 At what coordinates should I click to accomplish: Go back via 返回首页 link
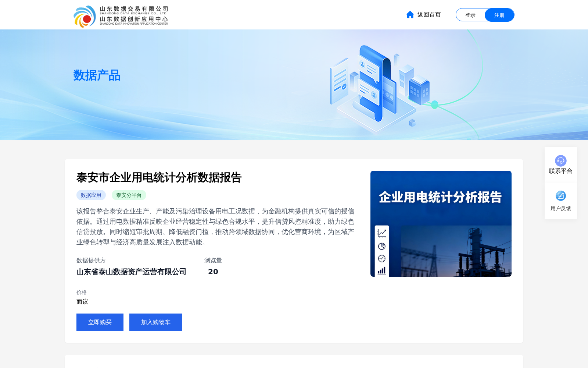pos(429,15)
